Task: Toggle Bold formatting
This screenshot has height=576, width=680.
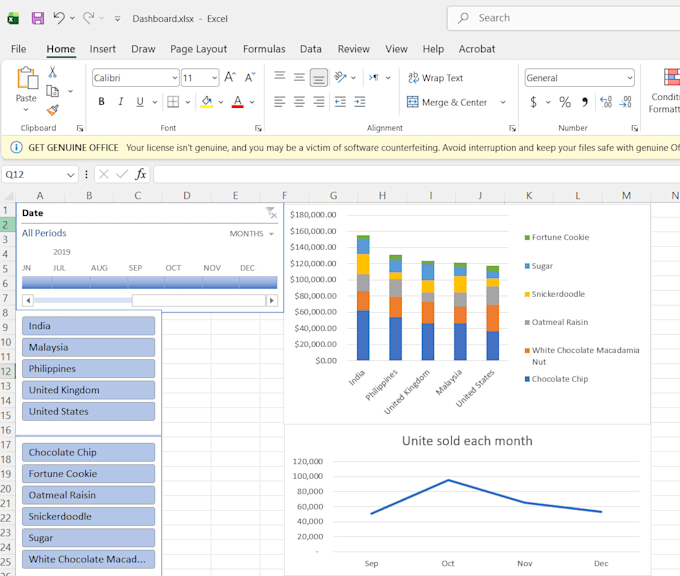Action: coord(101,102)
